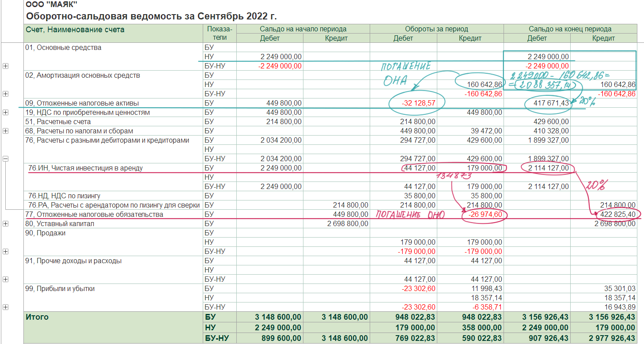Screen dimensions: 644x344
Task: Select the row 01, Основные средства
Action: (x=64, y=48)
